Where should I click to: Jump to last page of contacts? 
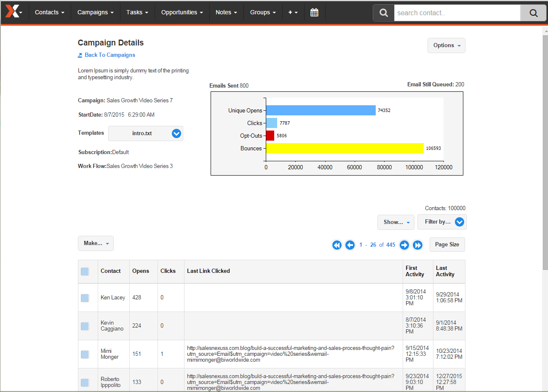click(417, 245)
